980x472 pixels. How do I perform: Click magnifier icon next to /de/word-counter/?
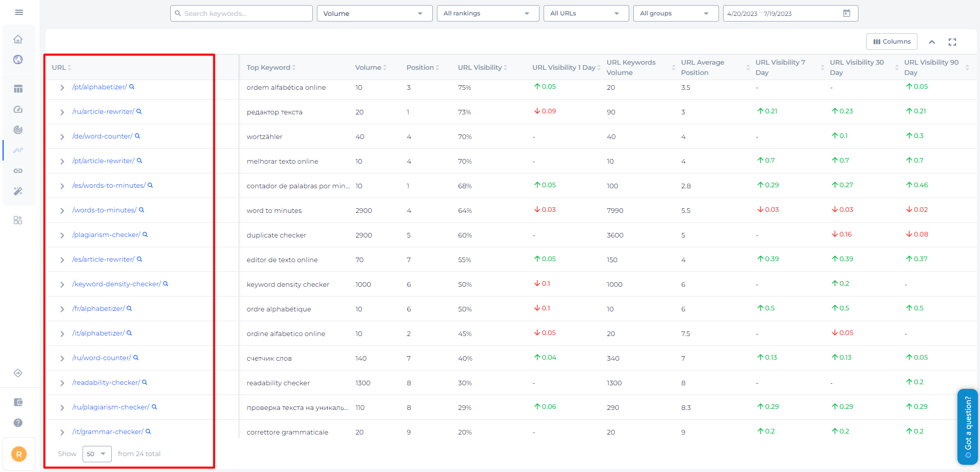pyautogui.click(x=137, y=136)
